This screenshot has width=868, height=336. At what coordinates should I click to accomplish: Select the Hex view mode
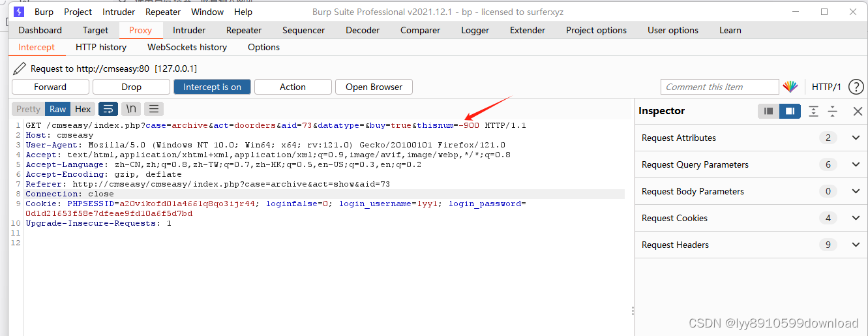click(83, 109)
